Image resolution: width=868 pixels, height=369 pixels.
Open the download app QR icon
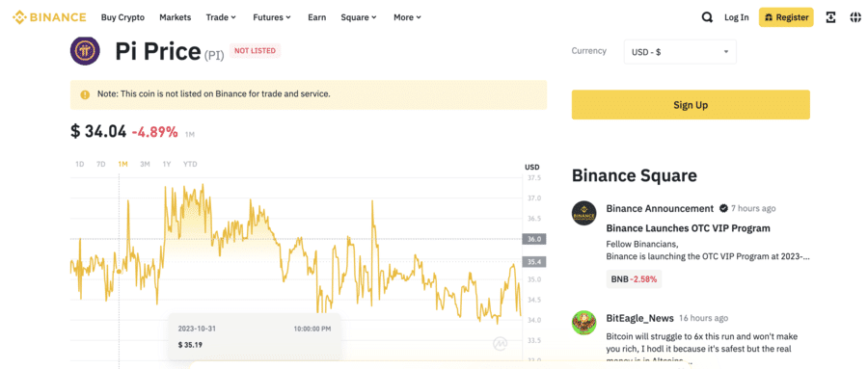(830, 17)
